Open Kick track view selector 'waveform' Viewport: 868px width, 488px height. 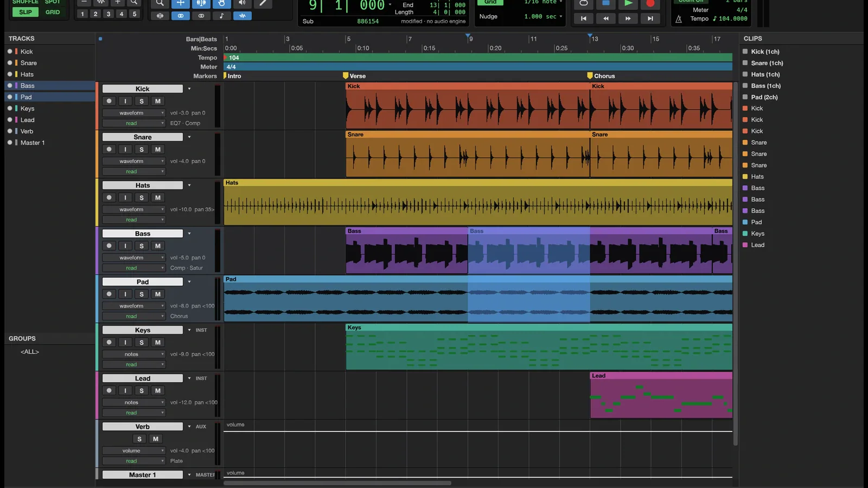point(134,113)
